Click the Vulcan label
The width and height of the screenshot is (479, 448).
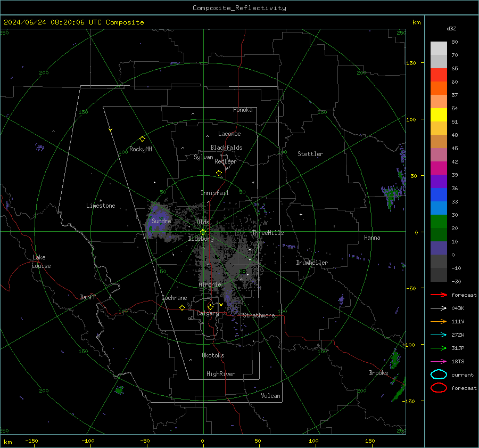coord(270,396)
